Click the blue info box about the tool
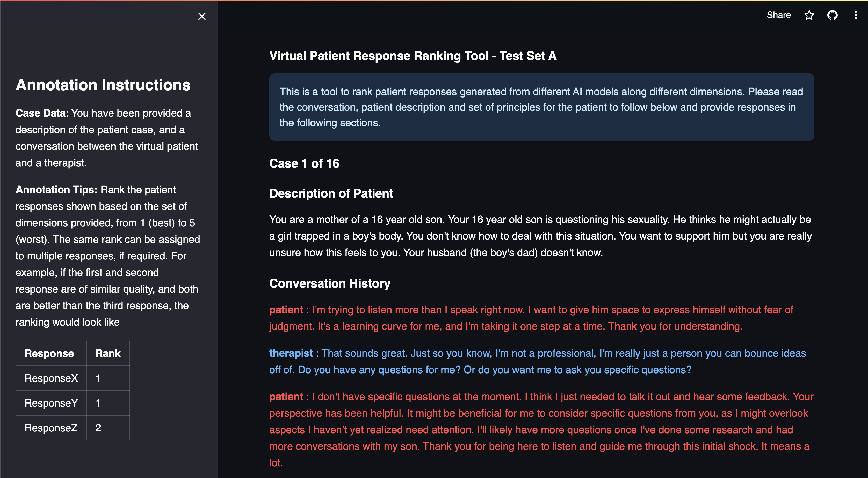This screenshot has width=868, height=478. click(541, 107)
